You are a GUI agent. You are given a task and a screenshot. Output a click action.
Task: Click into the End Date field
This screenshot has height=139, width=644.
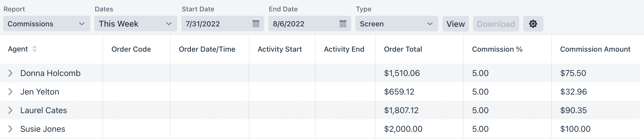(x=310, y=24)
